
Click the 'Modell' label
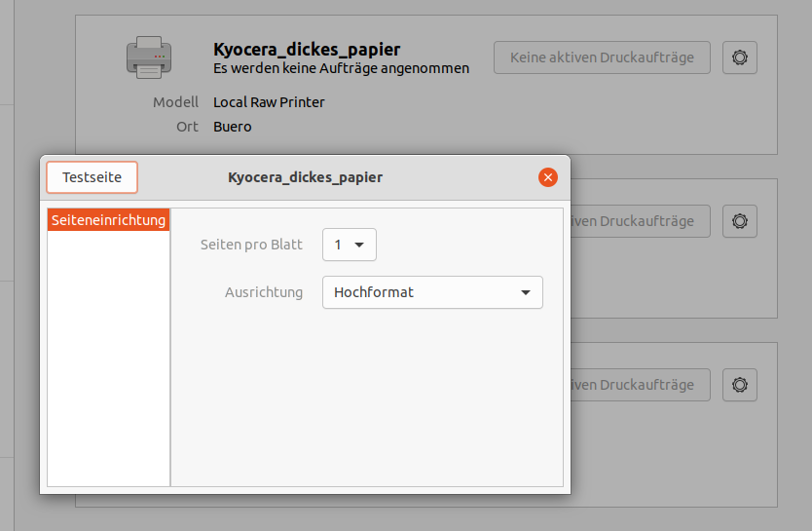pyautogui.click(x=175, y=102)
